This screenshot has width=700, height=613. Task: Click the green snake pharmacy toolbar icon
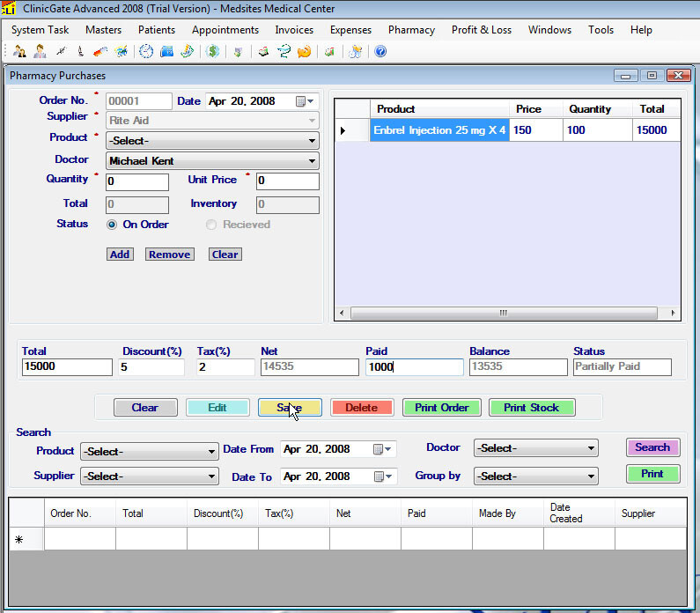tap(284, 51)
